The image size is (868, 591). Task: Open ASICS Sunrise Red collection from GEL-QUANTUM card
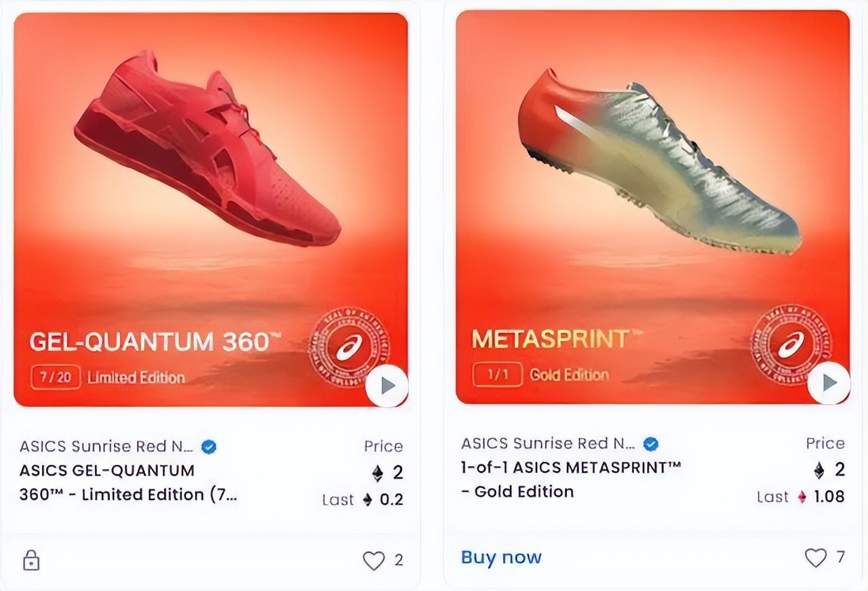click(x=106, y=447)
